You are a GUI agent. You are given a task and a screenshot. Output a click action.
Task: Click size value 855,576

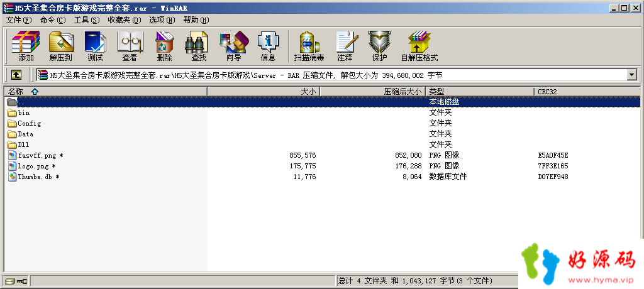303,155
